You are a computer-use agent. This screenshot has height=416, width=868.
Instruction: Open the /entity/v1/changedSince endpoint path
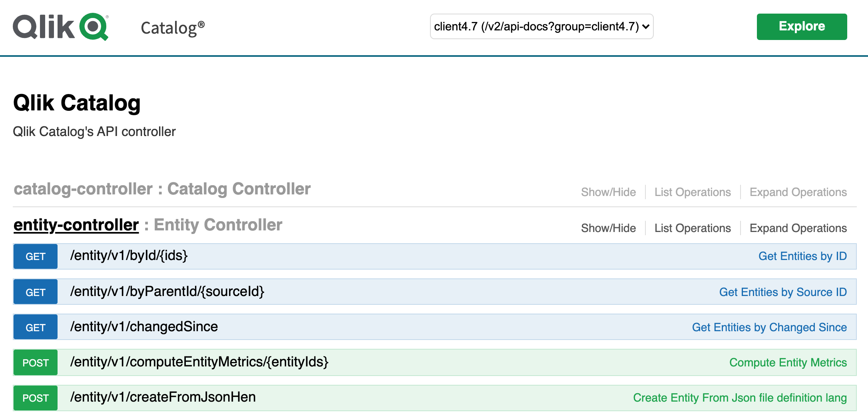[144, 327]
